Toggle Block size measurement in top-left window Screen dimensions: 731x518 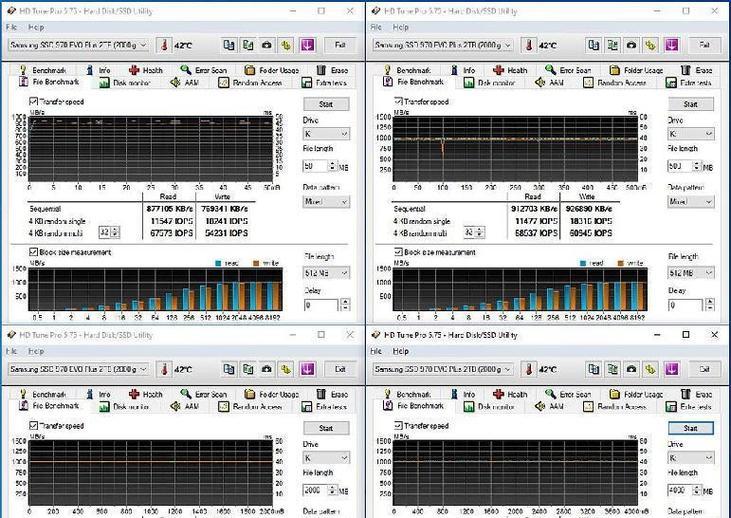tap(34, 252)
